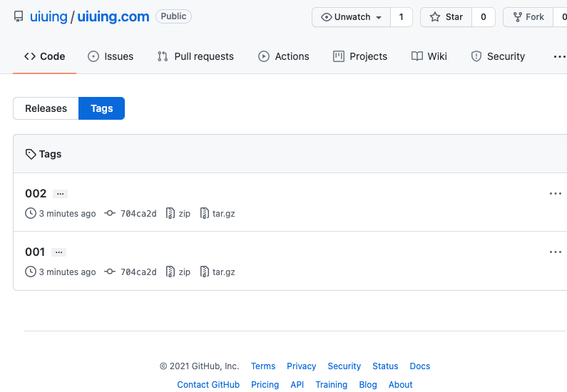
Task: Expand the commit message ellipsis for tag 002
Action: (x=61, y=194)
